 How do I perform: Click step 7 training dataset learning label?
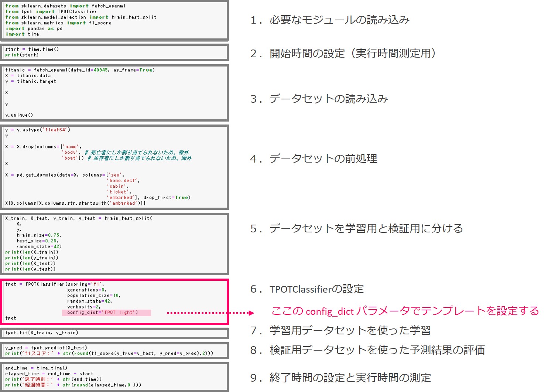click(x=340, y=330)
